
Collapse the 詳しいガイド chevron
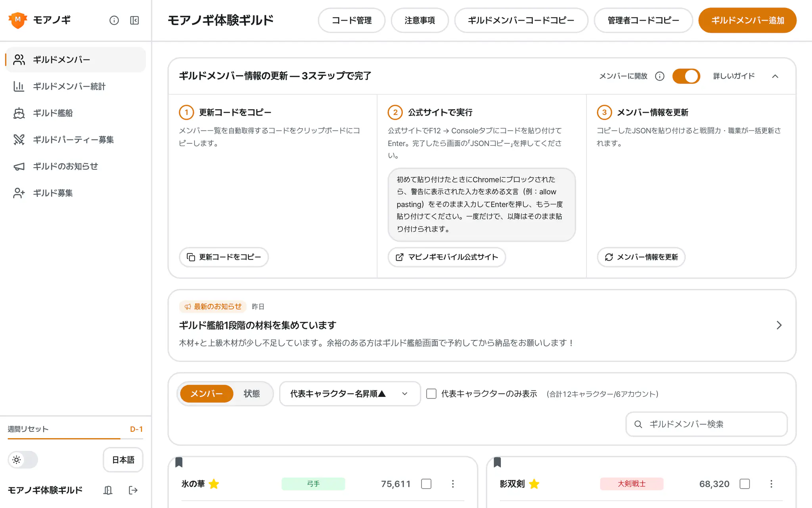coord(775,76)
